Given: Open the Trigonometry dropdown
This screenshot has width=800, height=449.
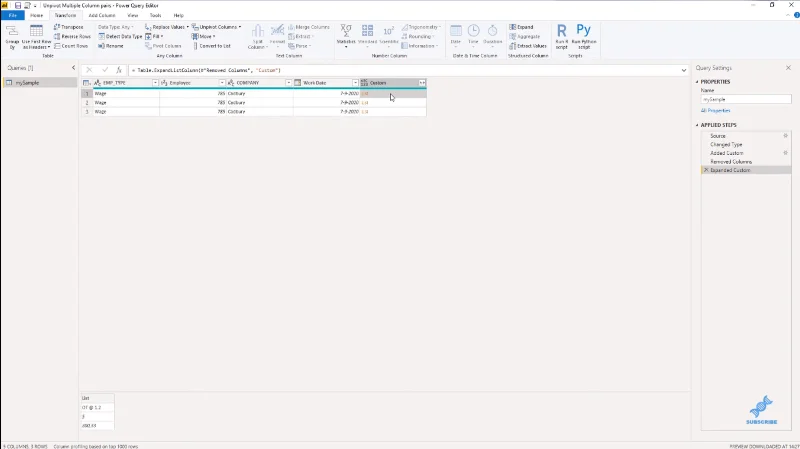Looking at the screenshot, I should point(421,27).
